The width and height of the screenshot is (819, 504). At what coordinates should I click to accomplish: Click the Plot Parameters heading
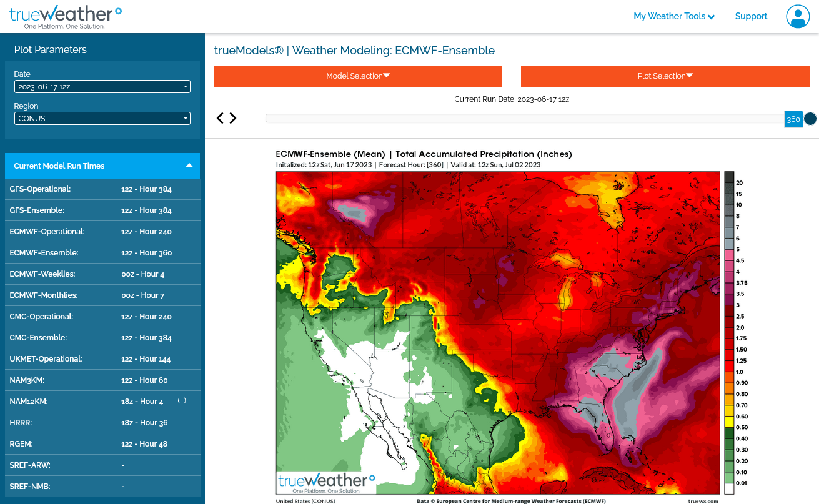pyautogui.click(x=51, y=49)
